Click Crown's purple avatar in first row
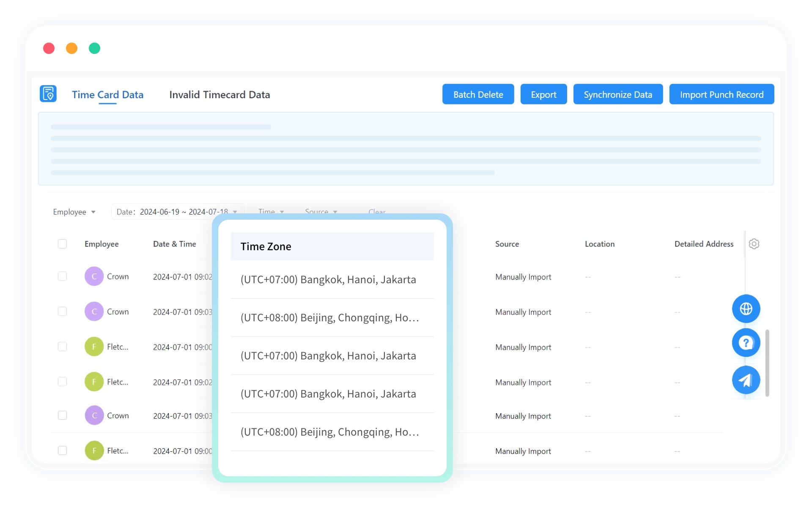 pos(94,276)
